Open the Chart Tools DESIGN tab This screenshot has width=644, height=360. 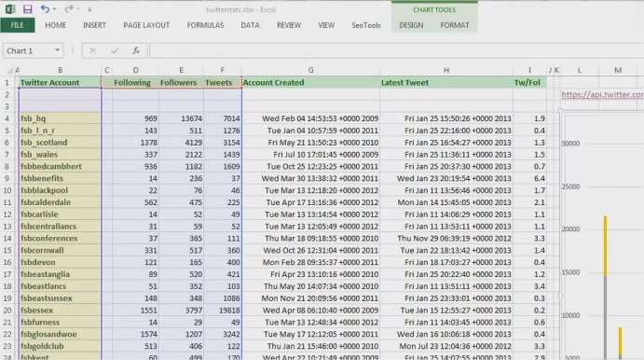coord(411,25)
